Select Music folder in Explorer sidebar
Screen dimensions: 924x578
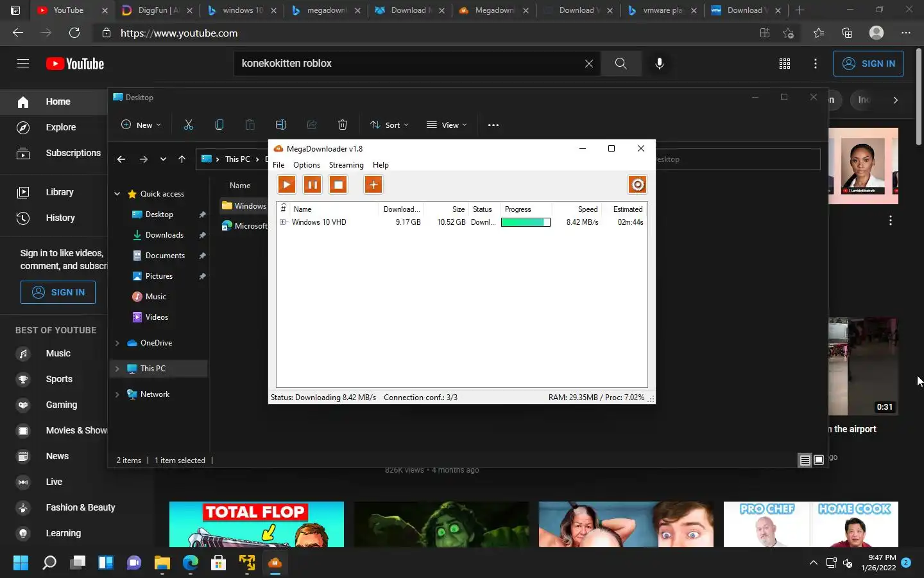(x=156, y=297)
